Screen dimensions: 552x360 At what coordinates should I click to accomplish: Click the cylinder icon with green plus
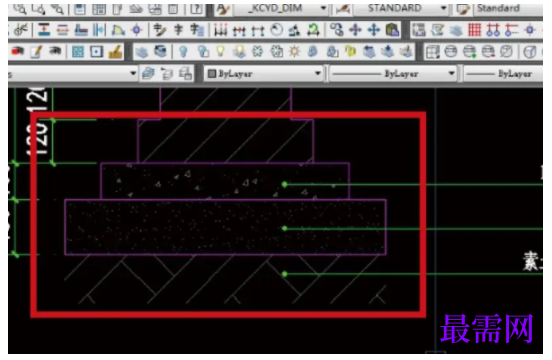[469, 52]
